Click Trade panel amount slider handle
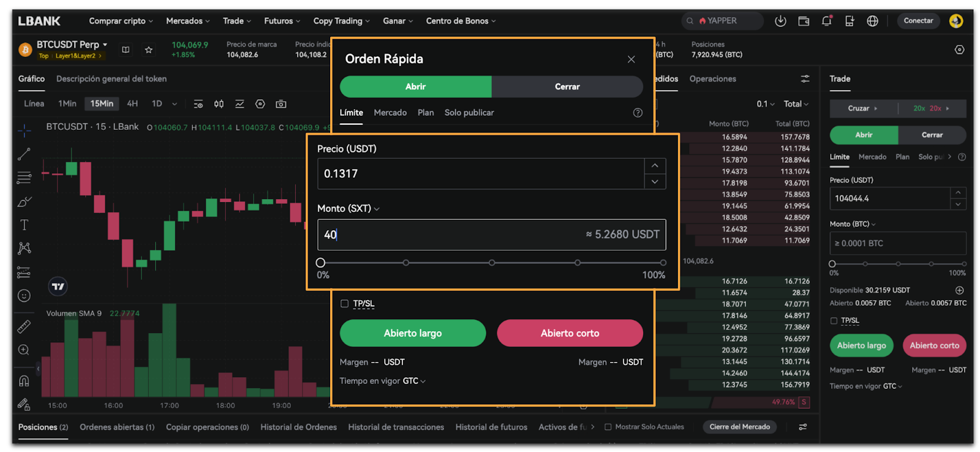This screenshot has height=452, width=980. pos(832,264)
